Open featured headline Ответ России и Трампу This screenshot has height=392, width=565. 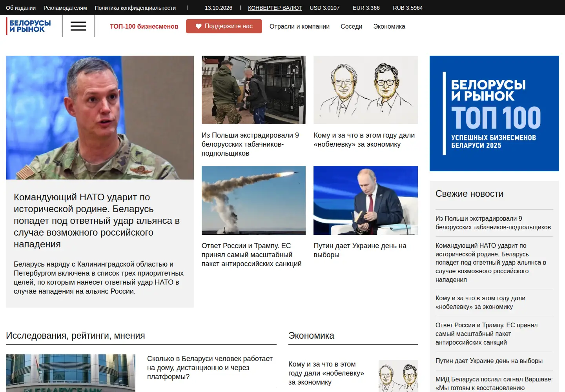click(252, 255)
